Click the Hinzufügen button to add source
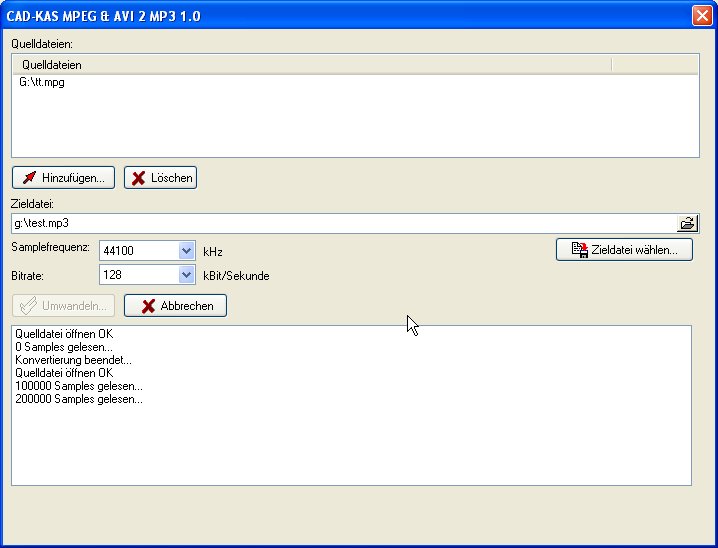Screen dimensions: 718x548 [63, 178]
